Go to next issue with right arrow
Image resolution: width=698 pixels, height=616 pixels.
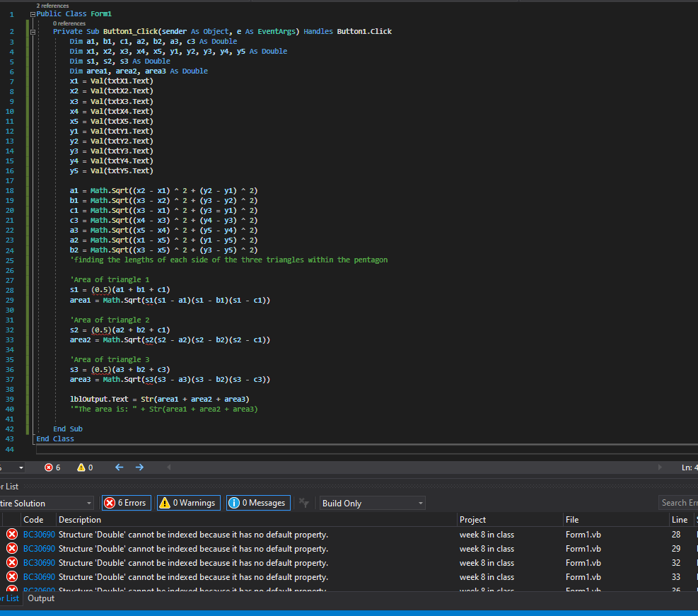click(x=139, y=467)
